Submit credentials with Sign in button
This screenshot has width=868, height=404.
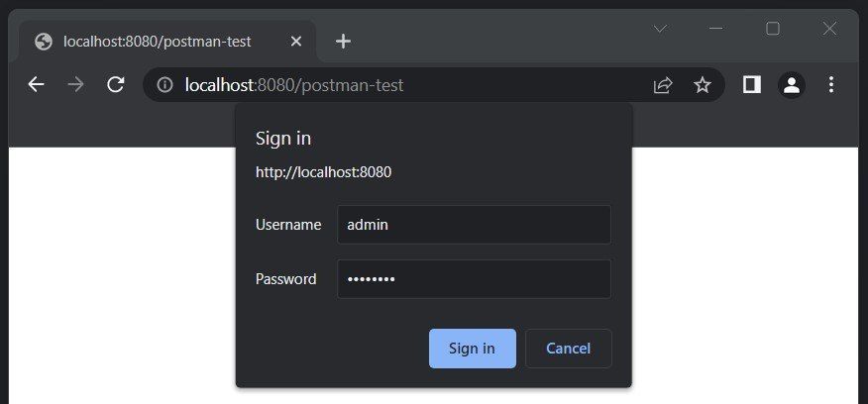click(x=473, y=349)
